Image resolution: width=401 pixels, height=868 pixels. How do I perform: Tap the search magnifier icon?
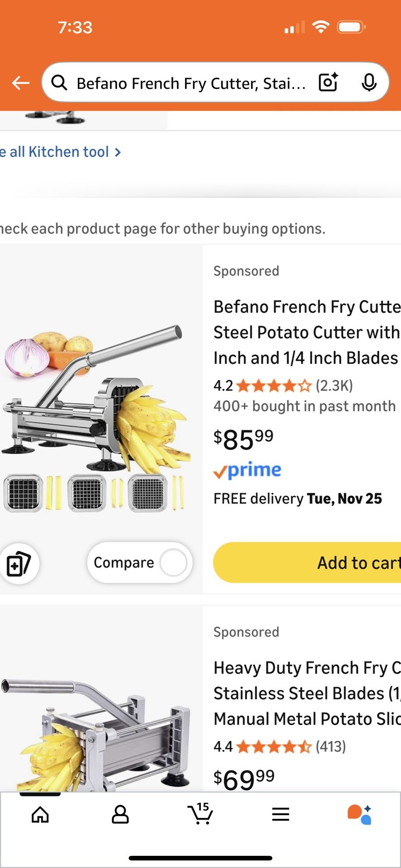point(59,83)
